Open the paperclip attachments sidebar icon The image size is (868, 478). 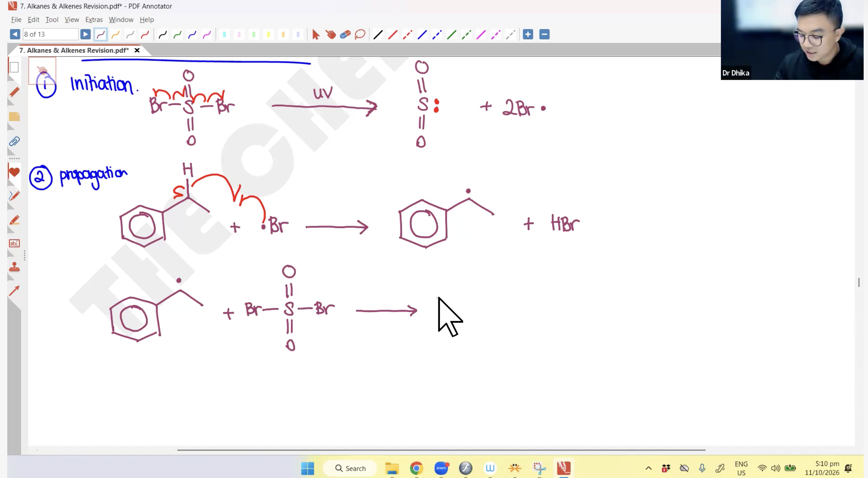(14, 141)
